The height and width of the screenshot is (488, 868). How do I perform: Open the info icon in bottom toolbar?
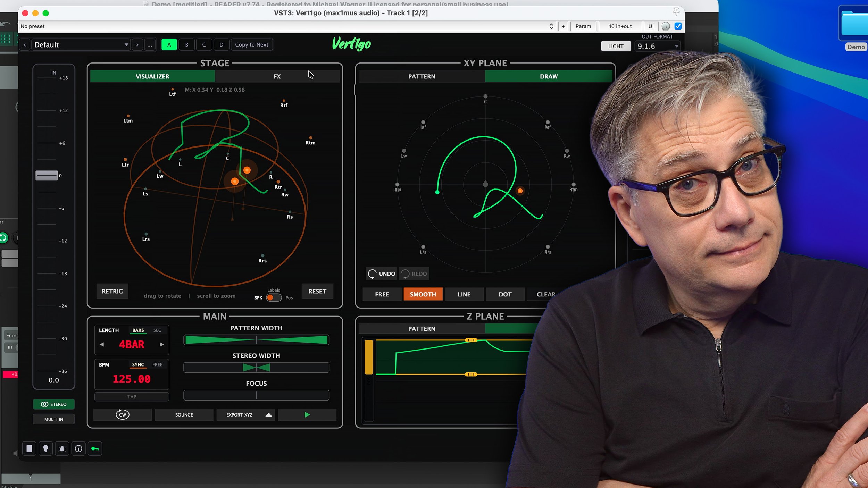(x=78, y=448)
